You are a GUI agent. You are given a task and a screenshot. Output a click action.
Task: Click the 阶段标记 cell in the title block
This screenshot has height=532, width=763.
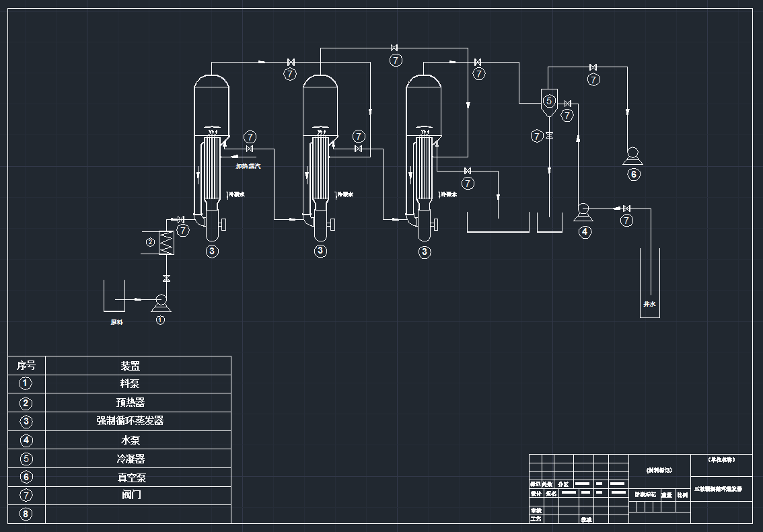[645, 494]
